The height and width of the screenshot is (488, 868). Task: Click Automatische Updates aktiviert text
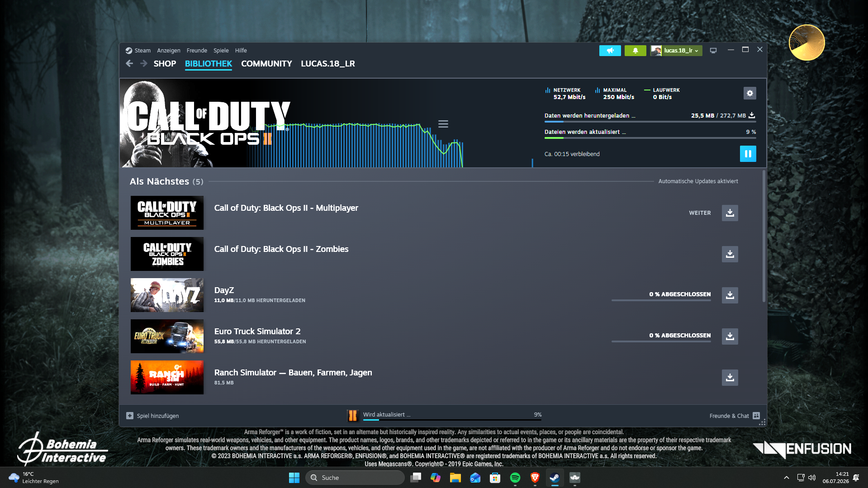click(698, 181)
